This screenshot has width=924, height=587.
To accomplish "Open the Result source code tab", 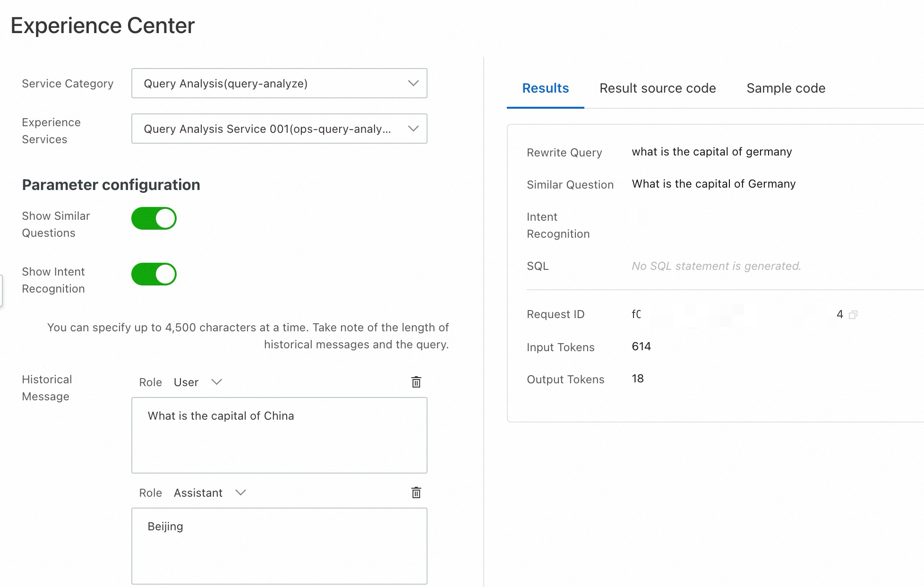I will (x=657, y=88).
